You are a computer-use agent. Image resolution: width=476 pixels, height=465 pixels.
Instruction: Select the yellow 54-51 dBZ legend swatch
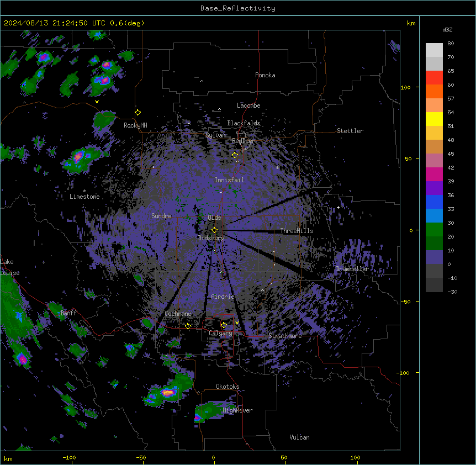pyautogui.click(x=434, y=119)
